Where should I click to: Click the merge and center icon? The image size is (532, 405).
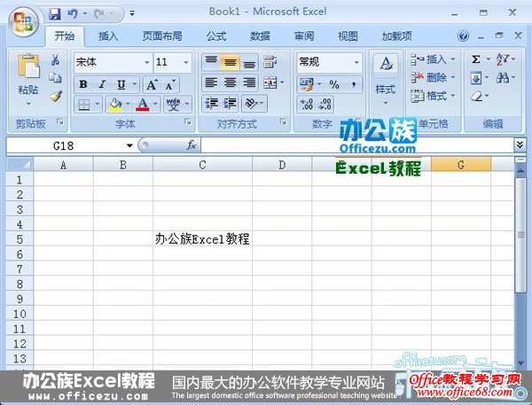click(270, 82)
